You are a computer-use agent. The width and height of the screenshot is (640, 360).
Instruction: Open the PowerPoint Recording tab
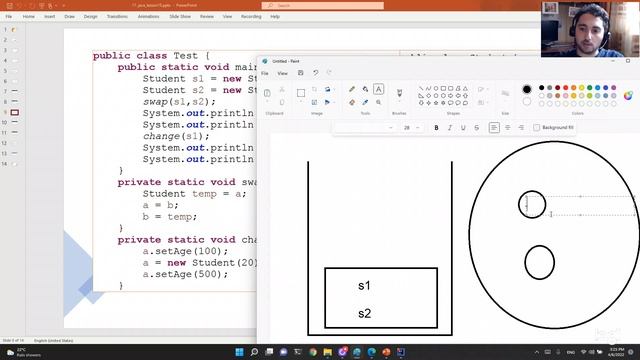point(251,17)
